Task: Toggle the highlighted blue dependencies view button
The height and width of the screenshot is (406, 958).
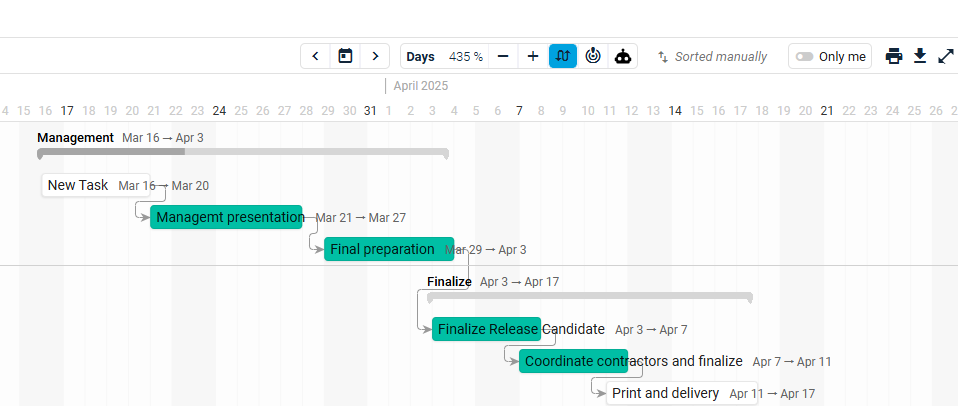Action: click(x=563, y=56)
